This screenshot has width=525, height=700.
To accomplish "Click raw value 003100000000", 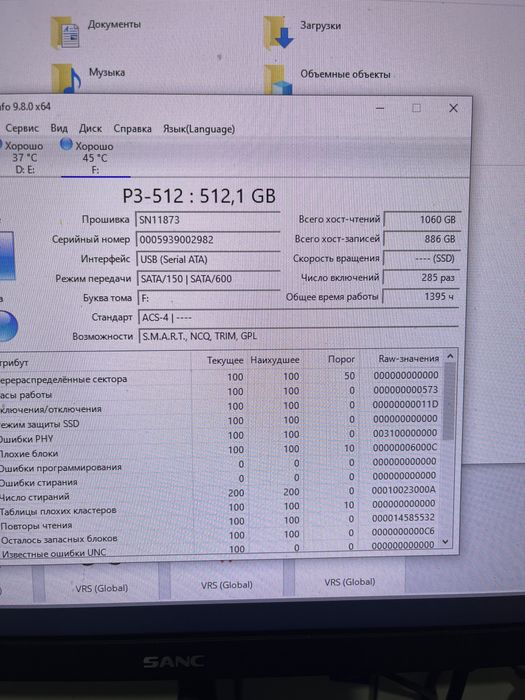I will pos(405,433).
